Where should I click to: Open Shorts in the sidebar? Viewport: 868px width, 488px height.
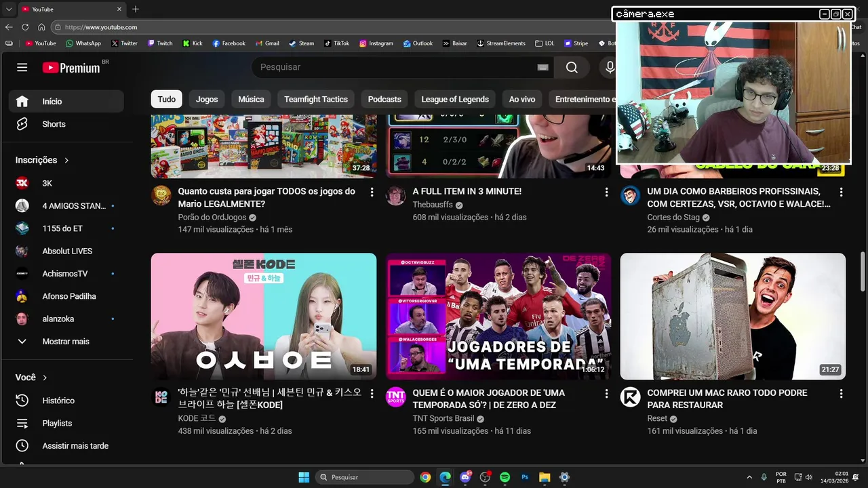pyautogui.click(x=66, y=124)
